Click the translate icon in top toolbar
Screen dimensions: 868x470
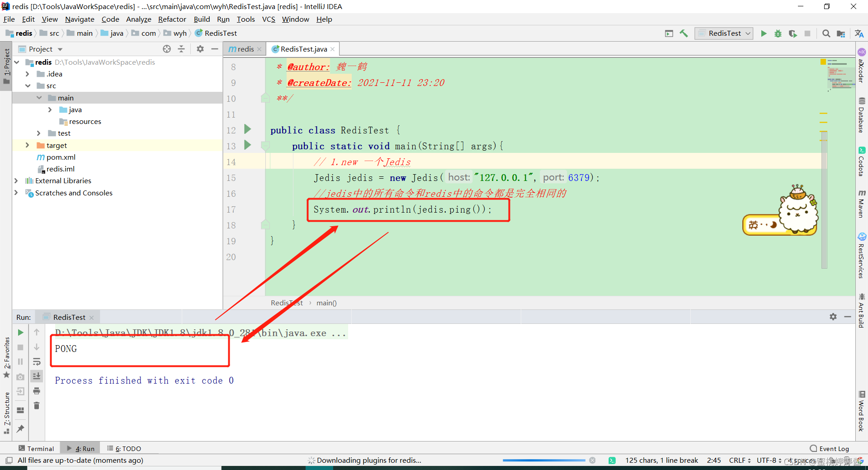tap(859, 33)
